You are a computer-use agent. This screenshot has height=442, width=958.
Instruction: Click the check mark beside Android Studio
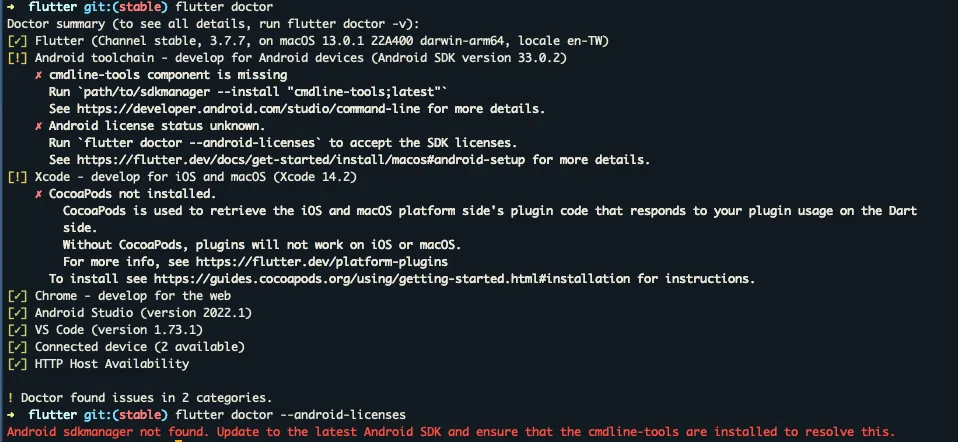click(17, 313)
